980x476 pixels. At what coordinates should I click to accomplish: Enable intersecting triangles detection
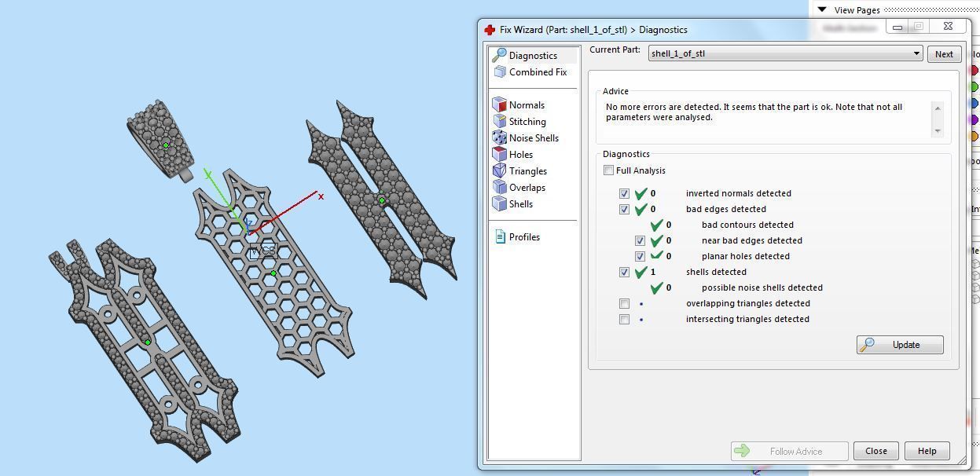click(x=624, y=319)
